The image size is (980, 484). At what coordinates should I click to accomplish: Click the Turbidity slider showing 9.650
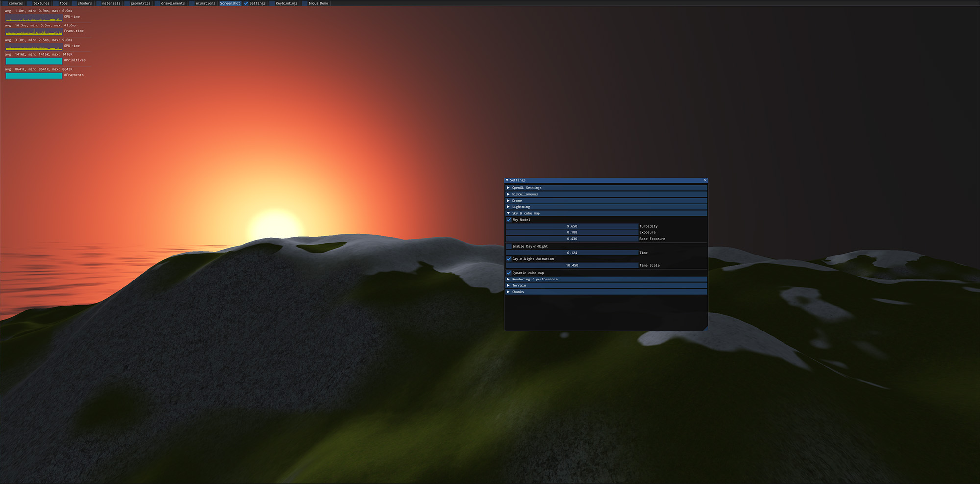click(572, 226)
